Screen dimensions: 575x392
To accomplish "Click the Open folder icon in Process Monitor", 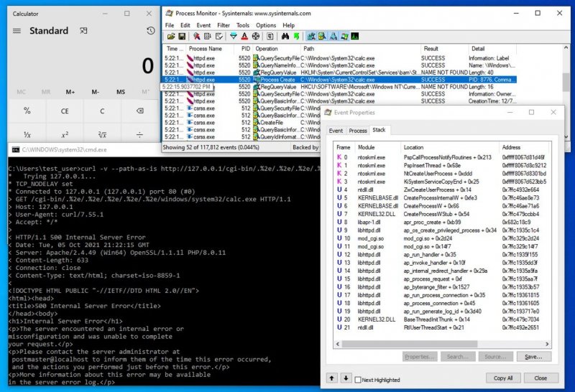I will 171,36.
